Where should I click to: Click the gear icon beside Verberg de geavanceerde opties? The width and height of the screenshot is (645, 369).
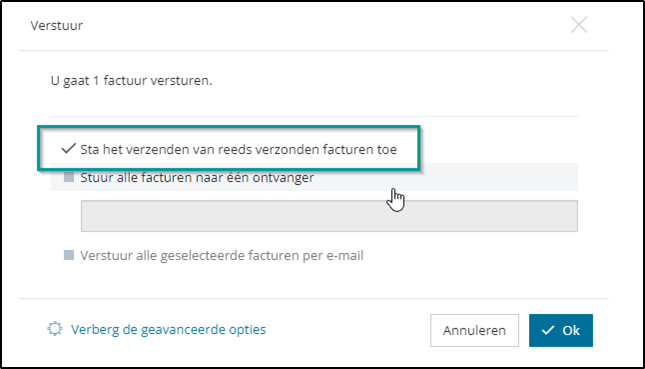click(x=55, y=329)
